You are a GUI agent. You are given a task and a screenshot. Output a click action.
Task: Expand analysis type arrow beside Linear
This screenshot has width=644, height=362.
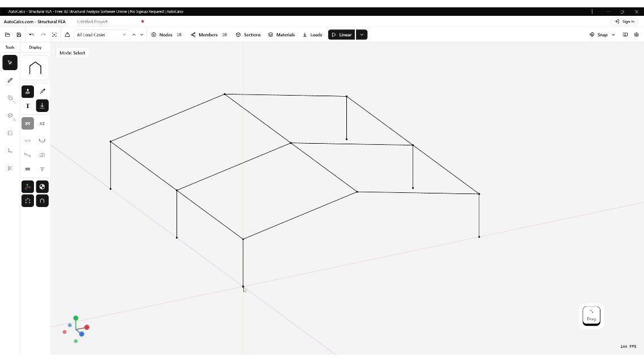pos(362,35)
